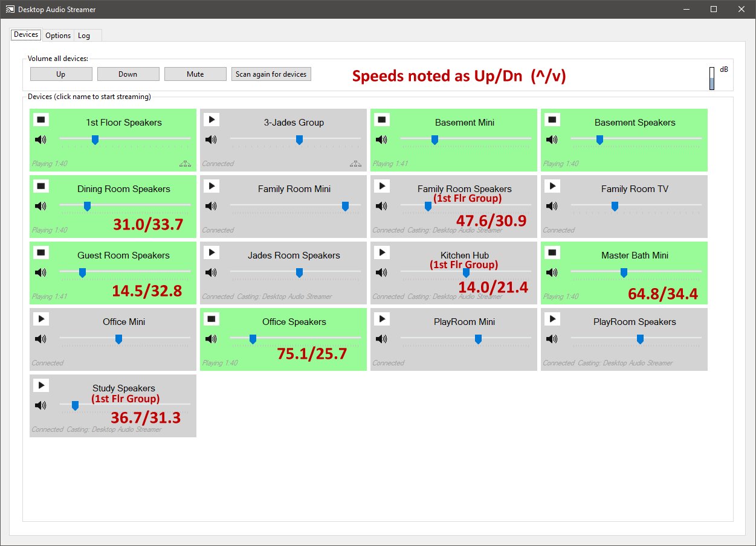Stop playback on Office Speakers

212,319
